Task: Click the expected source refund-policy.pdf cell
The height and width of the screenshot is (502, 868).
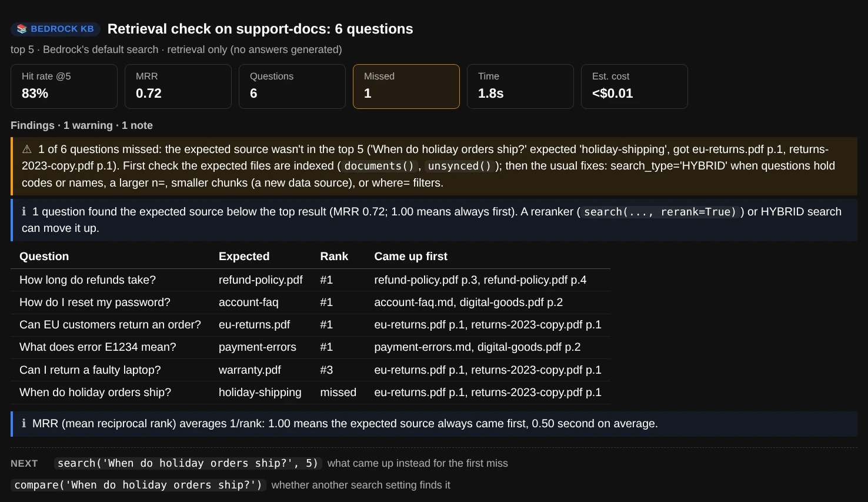Action: pos(261,280)
